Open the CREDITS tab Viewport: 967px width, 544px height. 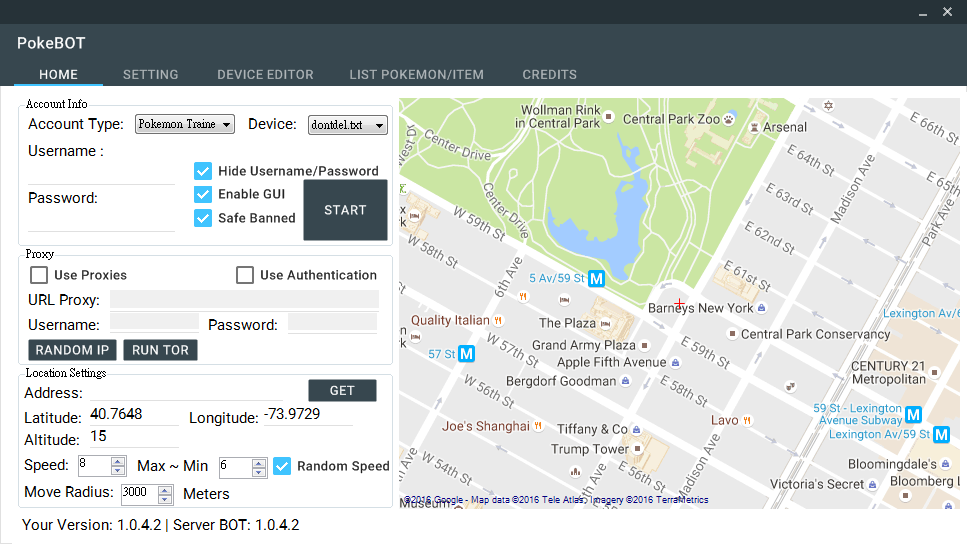click(549, 74)
